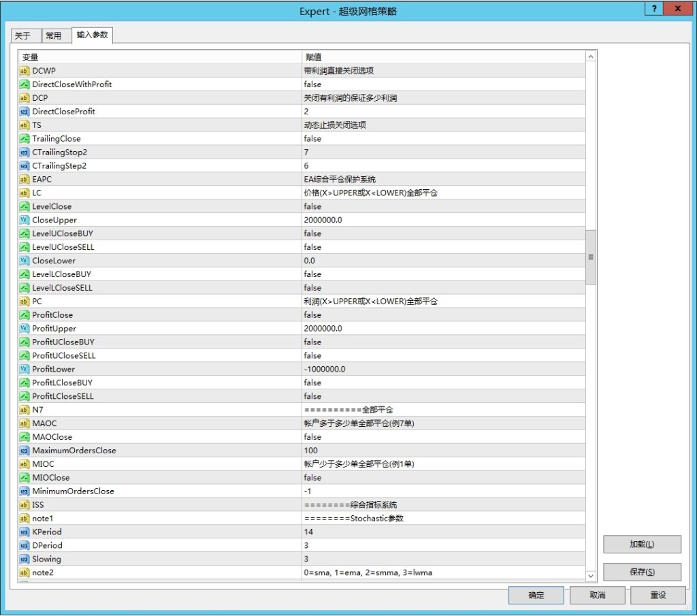Image resolution: width=697 pixels, height=616 pixels.
Task: Click the CloseUpper double type icon
Action: (x=25, y=220)
